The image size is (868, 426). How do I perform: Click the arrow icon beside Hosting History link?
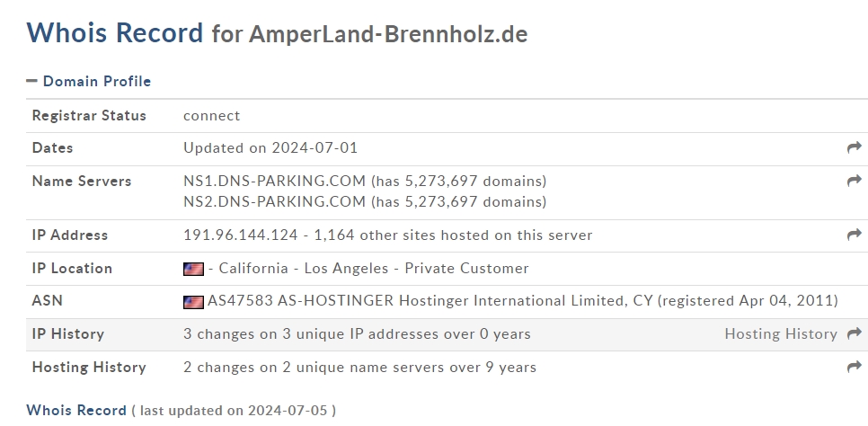click(x=855, y=333)
